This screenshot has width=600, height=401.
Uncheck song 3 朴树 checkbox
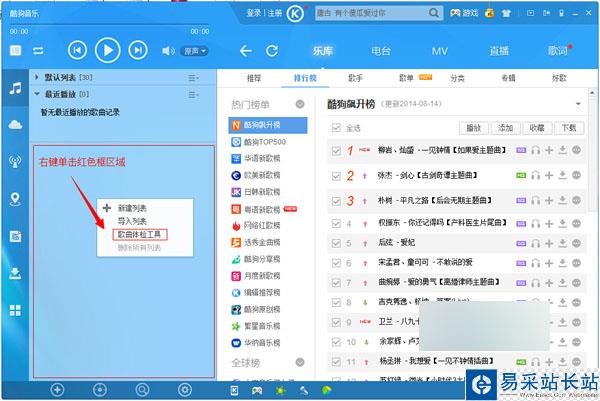pos(336,201)
